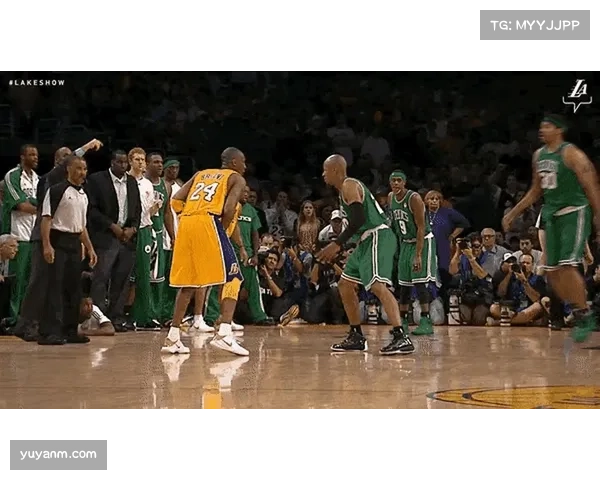Image resolution: width=600 pixels, height=480 pixels.
Task: Click the referee in the gray shirt
Action: tap(65, 240)
